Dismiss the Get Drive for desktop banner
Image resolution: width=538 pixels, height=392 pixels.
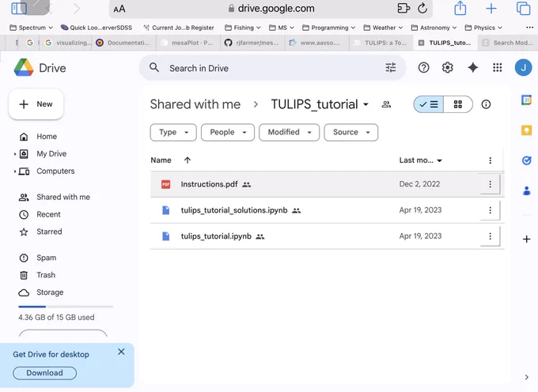click(121, 352)
